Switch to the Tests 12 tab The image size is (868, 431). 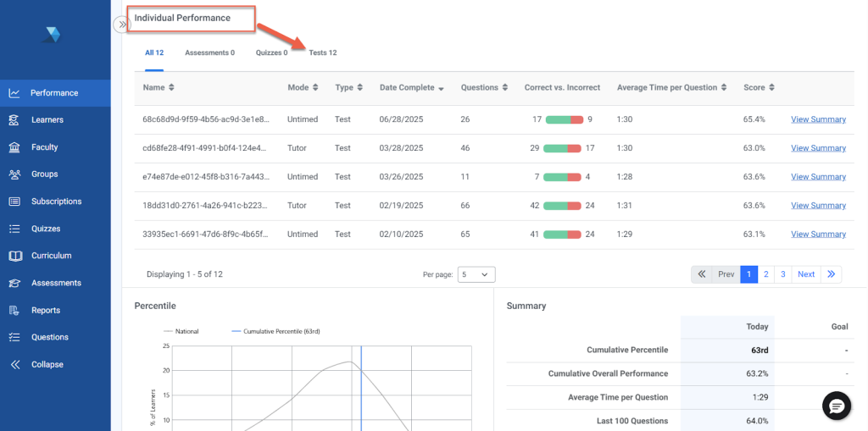322,52
